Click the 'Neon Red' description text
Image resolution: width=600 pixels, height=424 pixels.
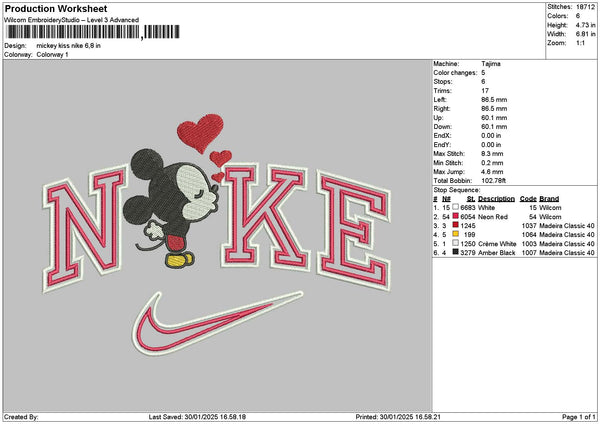(x=493, y=217)
